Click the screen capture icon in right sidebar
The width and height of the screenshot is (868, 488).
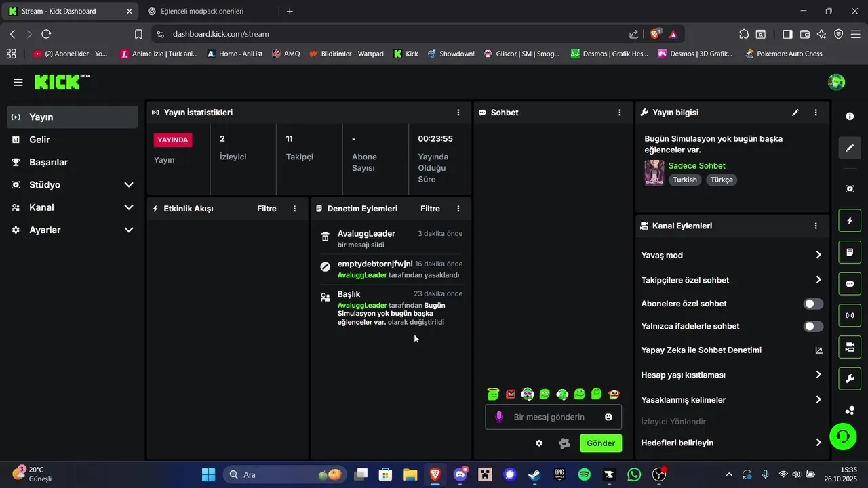[x=850, y=189]
